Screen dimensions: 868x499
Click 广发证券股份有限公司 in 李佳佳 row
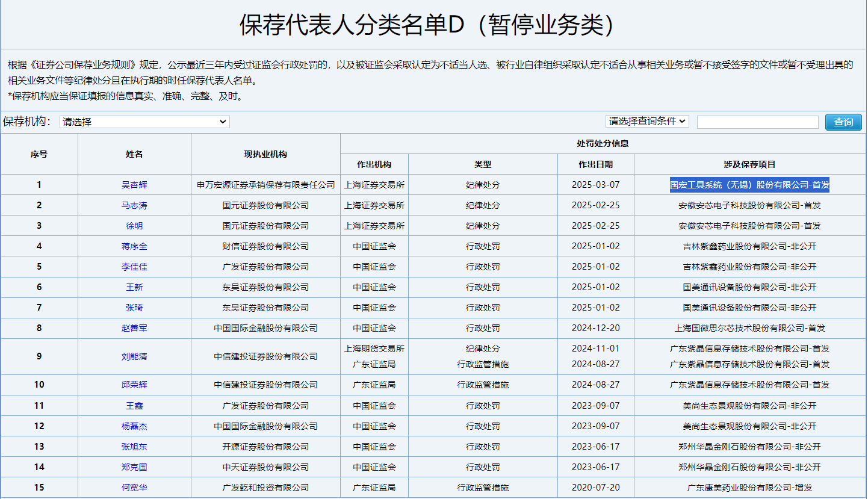click(x=265, y=267)
